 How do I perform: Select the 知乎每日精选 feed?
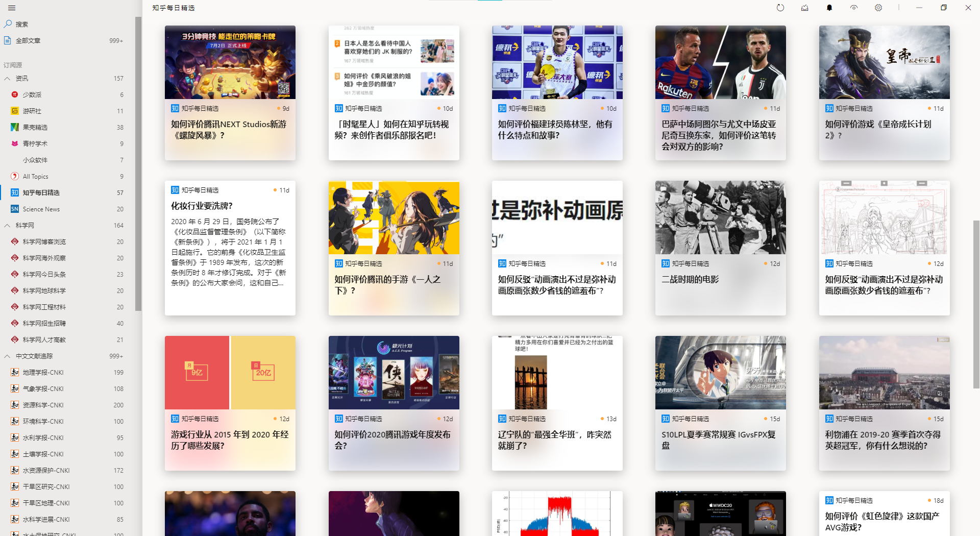coord(14,192)
